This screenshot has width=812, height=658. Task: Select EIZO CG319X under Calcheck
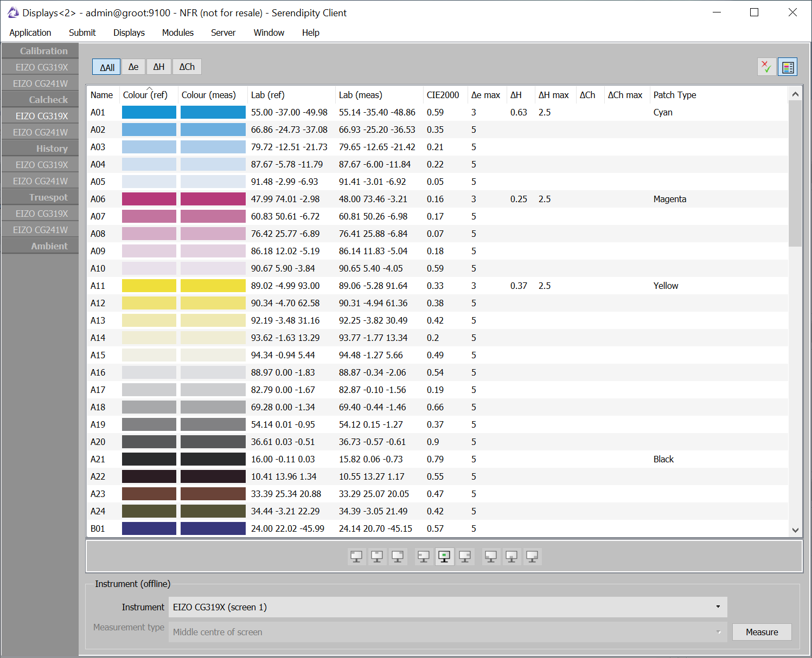40,116
